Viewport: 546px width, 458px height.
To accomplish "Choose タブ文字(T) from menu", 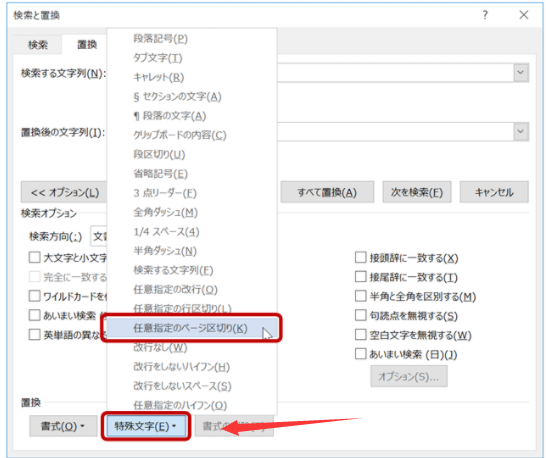I will 192,57.
